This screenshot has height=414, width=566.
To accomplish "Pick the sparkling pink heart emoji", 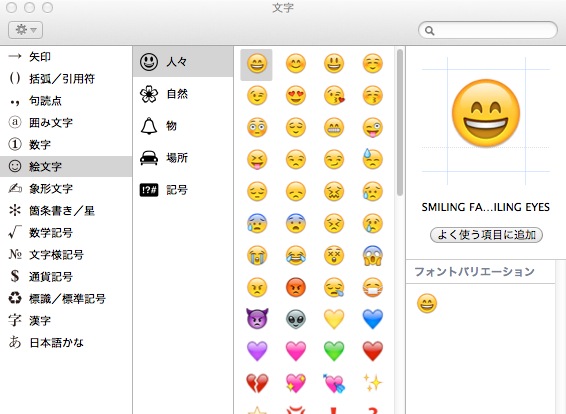I will 296,383.
